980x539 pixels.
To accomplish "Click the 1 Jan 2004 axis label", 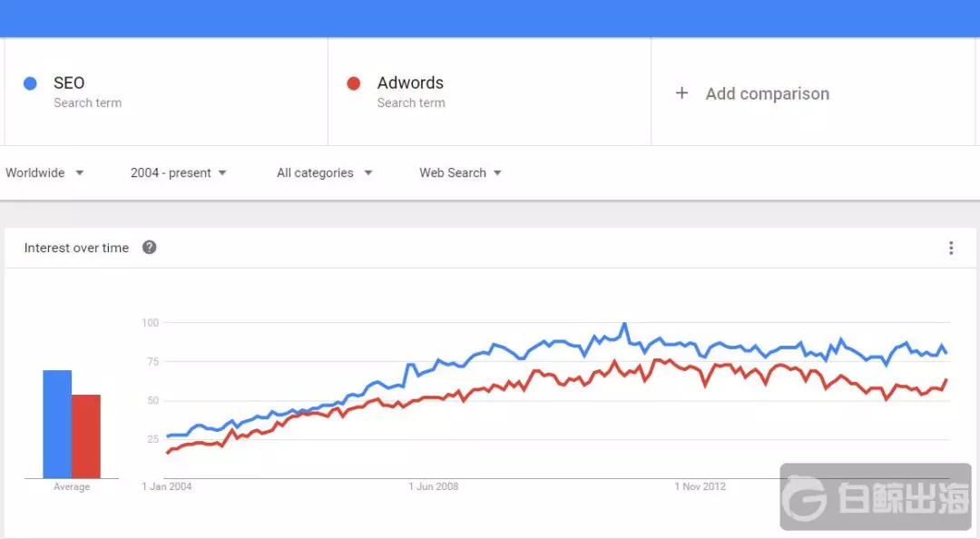I will tap(167, 486).
